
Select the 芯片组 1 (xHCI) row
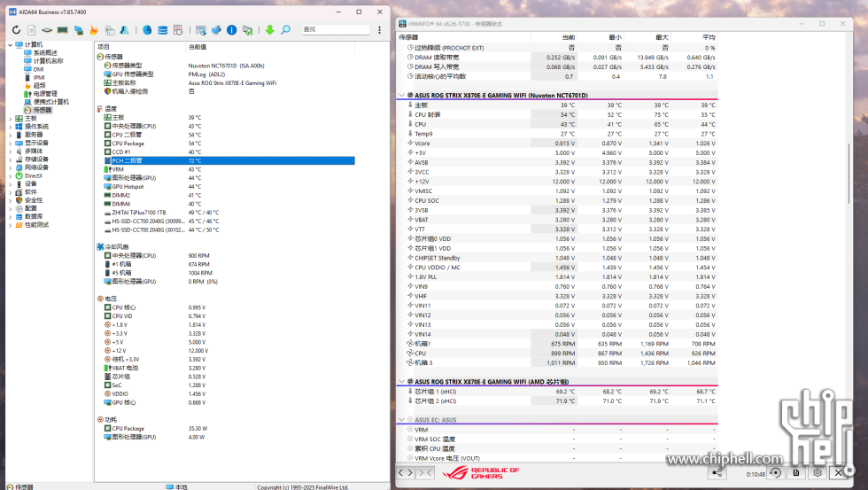(558, 392)
